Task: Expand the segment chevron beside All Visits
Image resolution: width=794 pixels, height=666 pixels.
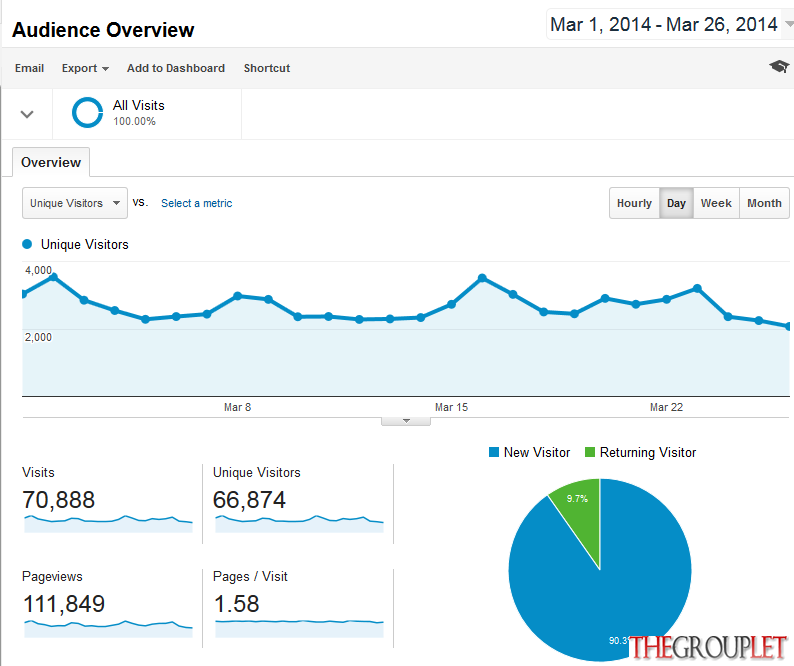Action: click(27, 114)
